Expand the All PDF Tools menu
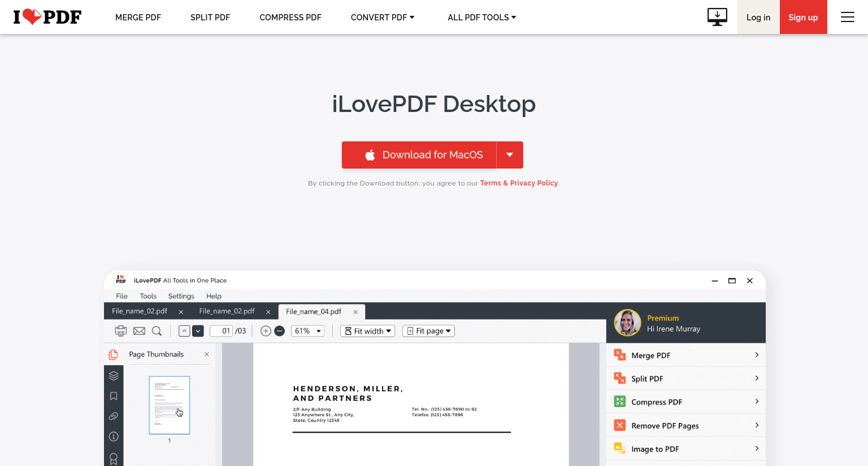Screen dimensions: 868x466 coord(482,17)
